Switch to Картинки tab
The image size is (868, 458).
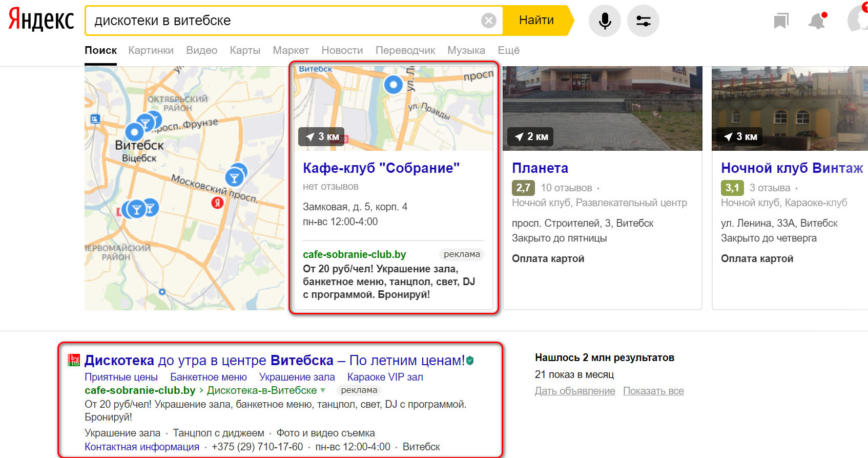[x=151, y=50]
